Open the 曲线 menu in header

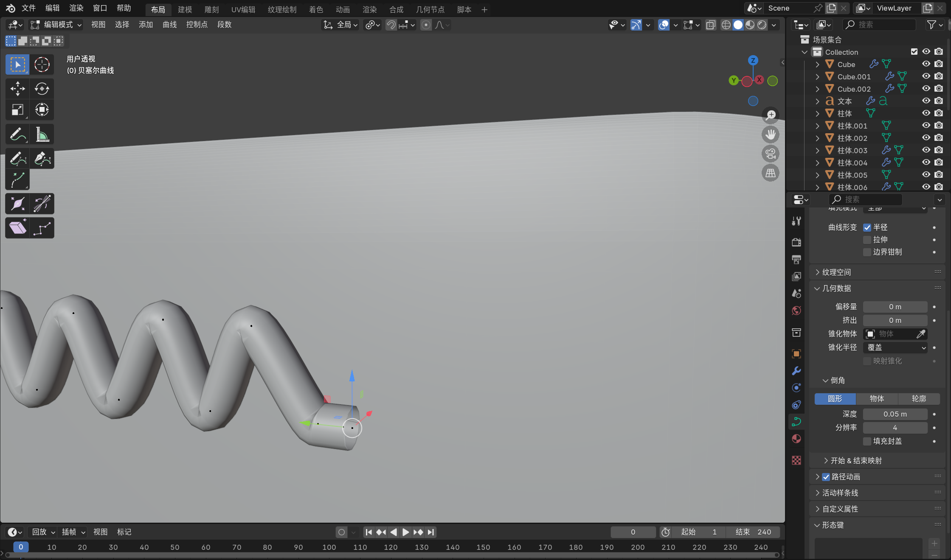pyautogui.click(x=169, y=25)
